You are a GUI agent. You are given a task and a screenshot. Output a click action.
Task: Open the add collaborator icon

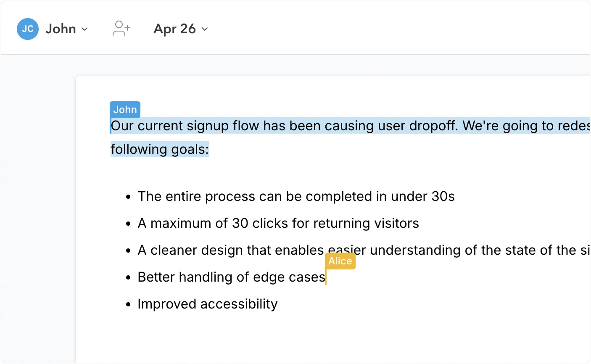[x=121, y=29]
